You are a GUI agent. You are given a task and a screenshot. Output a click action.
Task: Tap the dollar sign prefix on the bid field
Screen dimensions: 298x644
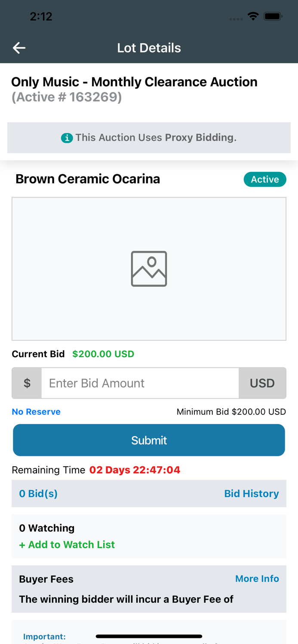click(26, 383)
